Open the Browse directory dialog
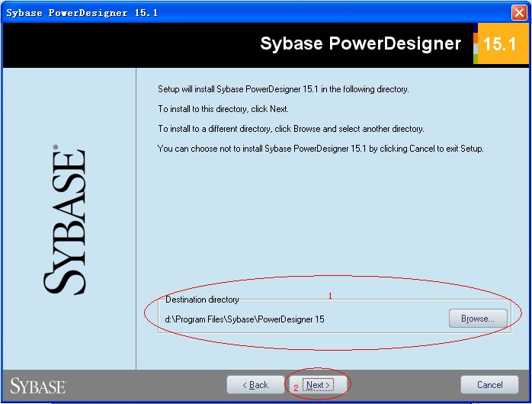The height and width of the screenshot is (404, 532). click(477, 319)
